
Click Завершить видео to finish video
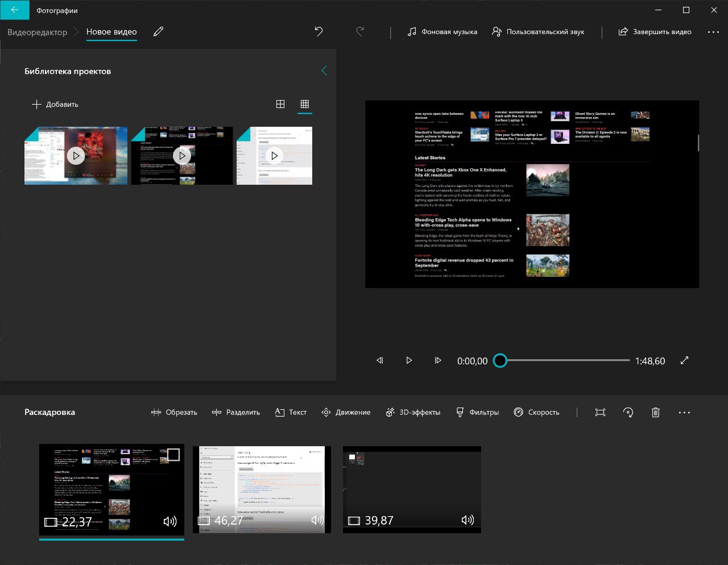[x=655, y=32]
